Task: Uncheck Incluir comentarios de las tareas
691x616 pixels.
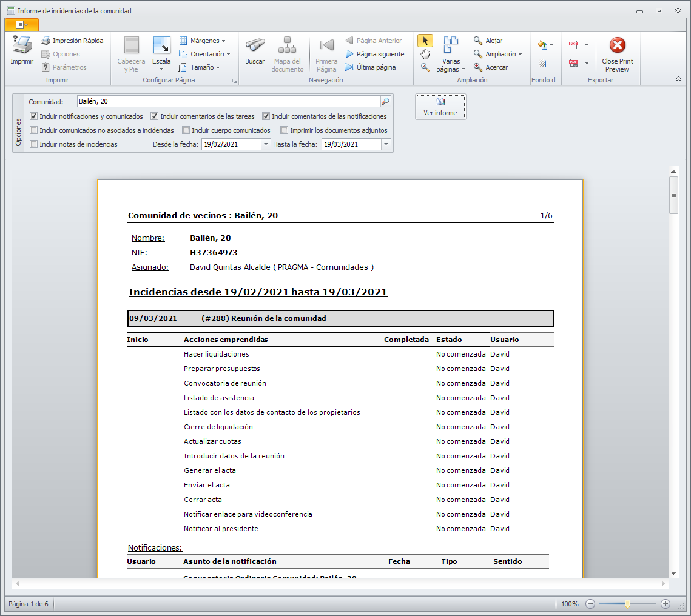Action: coord(154,116)
